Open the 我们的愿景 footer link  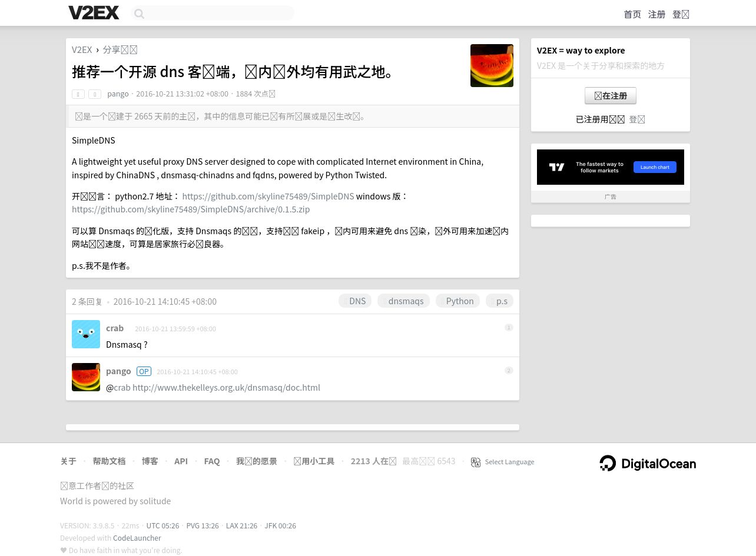point(257,461)
